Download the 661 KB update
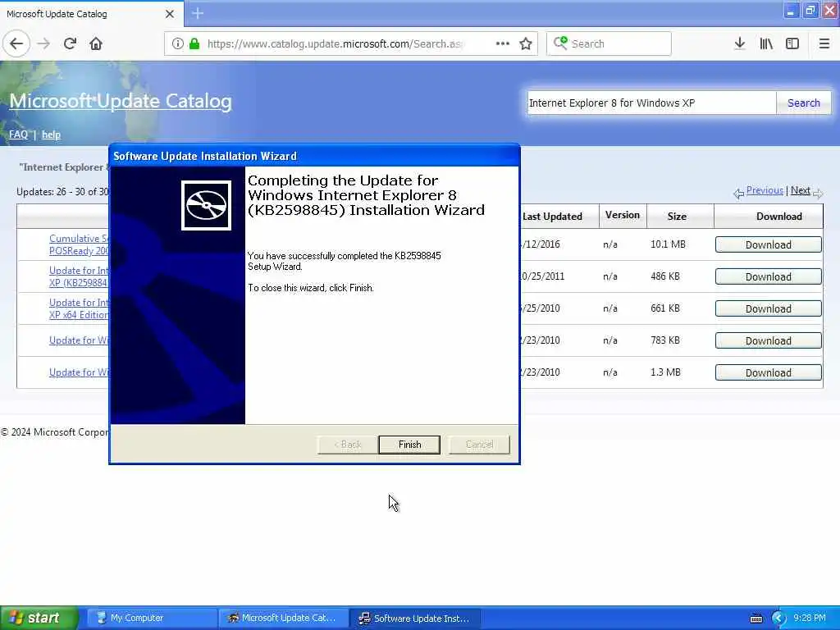Image resolution: width=840 pixels, height=630 pixels. click(768, 309)
